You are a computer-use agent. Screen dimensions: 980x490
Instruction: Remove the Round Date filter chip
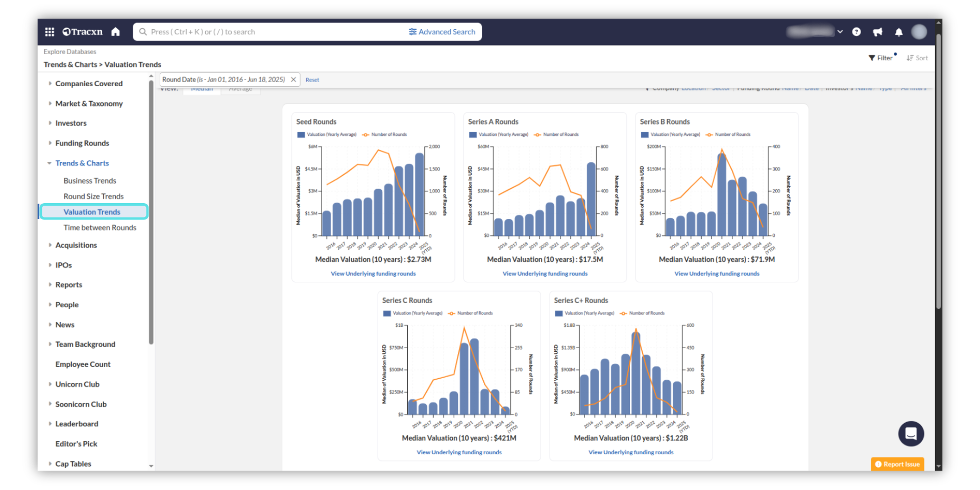(x=293, y=80)
